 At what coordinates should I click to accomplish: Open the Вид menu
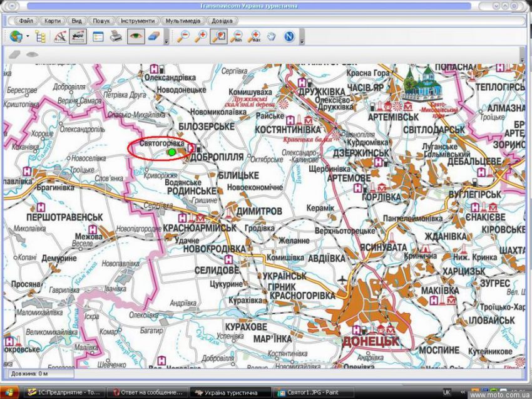[76, 21]
